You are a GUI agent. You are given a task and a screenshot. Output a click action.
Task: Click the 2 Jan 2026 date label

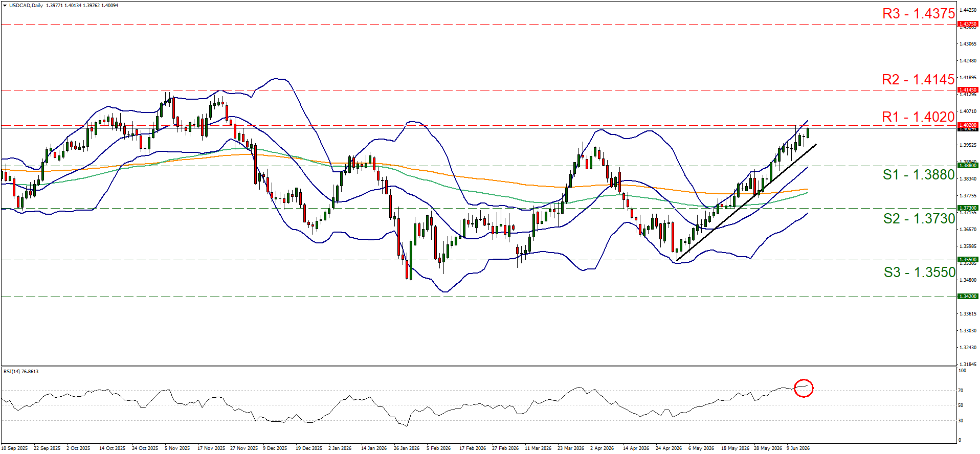340,448
